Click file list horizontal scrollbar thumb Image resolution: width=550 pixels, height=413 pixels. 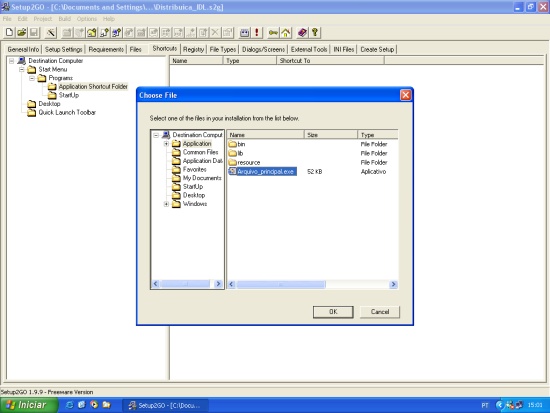(x=281, y=284)
